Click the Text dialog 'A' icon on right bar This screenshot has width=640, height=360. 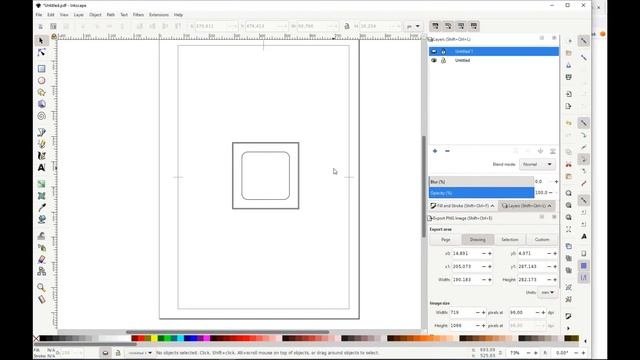[584, 236]
